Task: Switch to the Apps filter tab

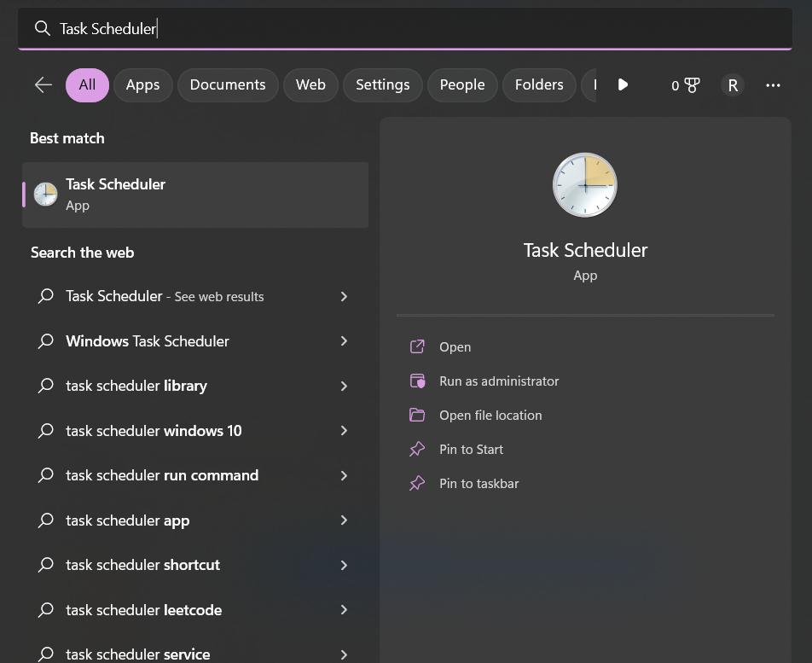Action: point(143,85)
